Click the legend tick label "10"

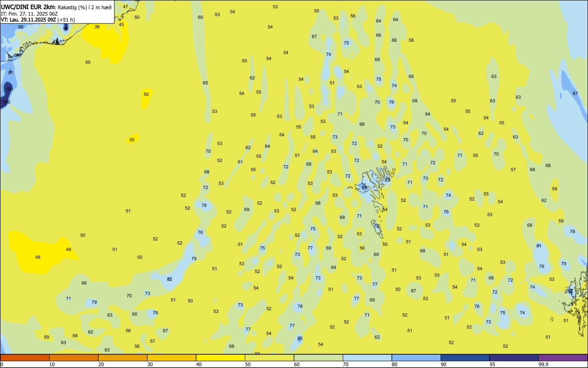pyautogui.click(x=52, y=364)
